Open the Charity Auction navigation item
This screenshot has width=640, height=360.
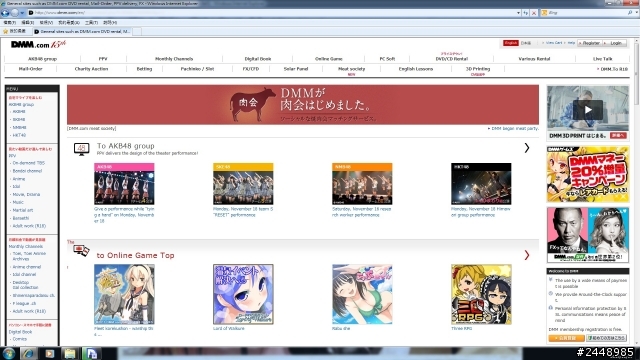coord(91,69)
